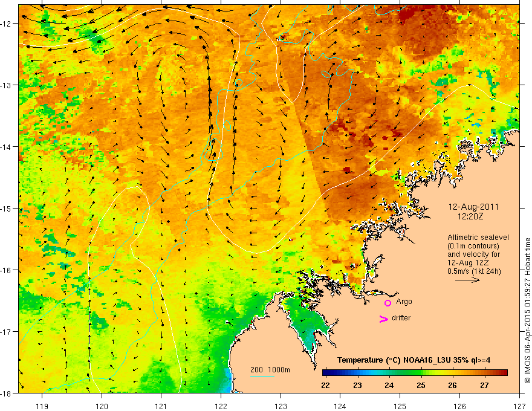This screenshot has height=411, width=532.
Task: Click the longitude axis label '124'
Action: pos(340,406)
